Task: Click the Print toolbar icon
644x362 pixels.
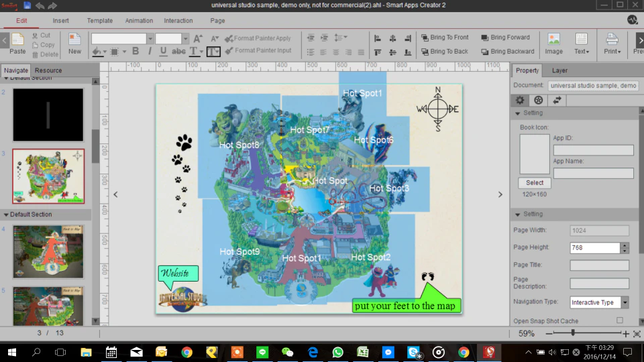Action: [x=612, y=44]
